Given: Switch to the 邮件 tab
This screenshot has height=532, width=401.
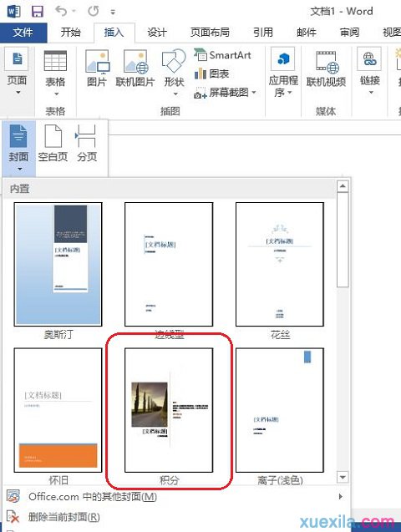Looking at the screenshot, I should 307,33.
